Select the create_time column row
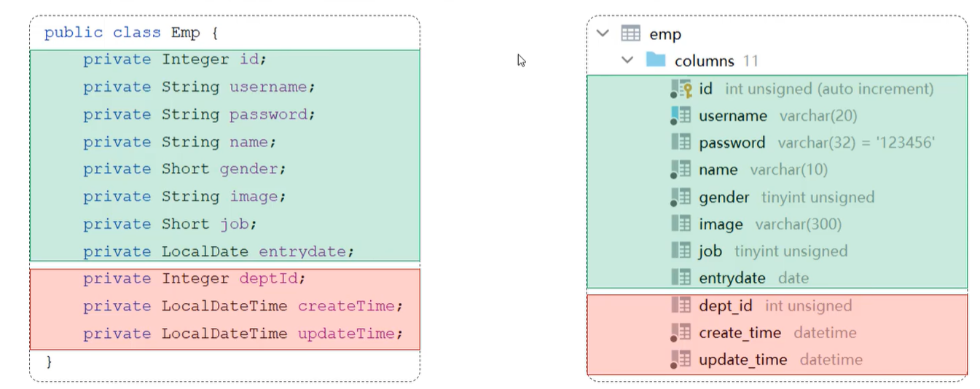 740,333
